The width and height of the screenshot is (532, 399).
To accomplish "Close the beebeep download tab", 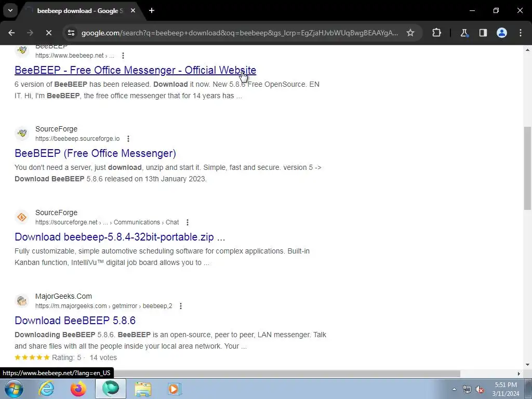I will point(133,11).
